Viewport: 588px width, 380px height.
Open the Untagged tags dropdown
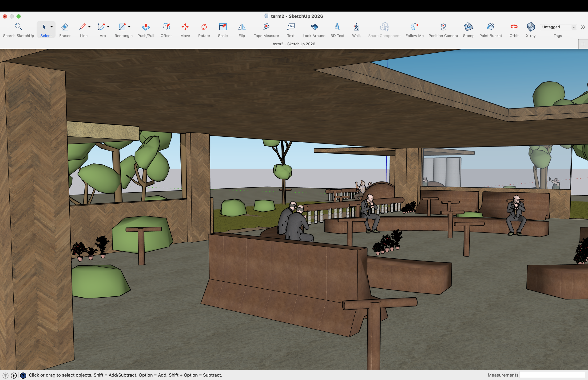pos(558,27)
